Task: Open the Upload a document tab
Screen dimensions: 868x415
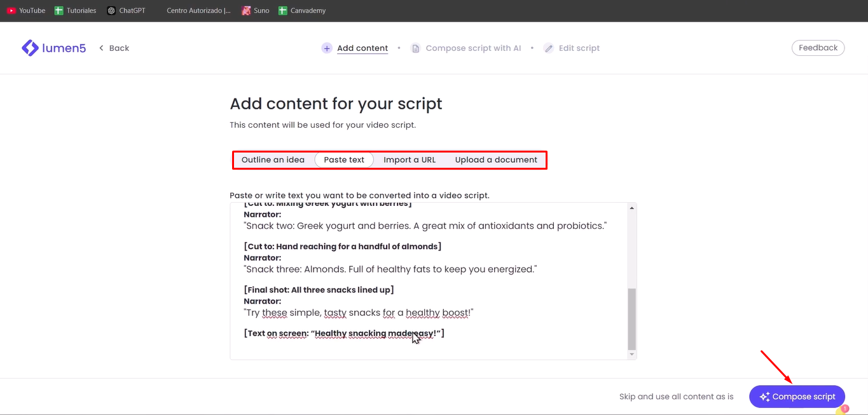Action: pos(496,160)
